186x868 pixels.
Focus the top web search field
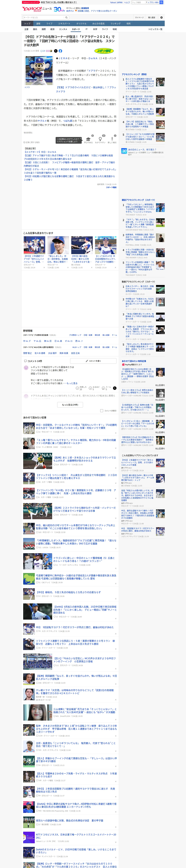(138, 2)
